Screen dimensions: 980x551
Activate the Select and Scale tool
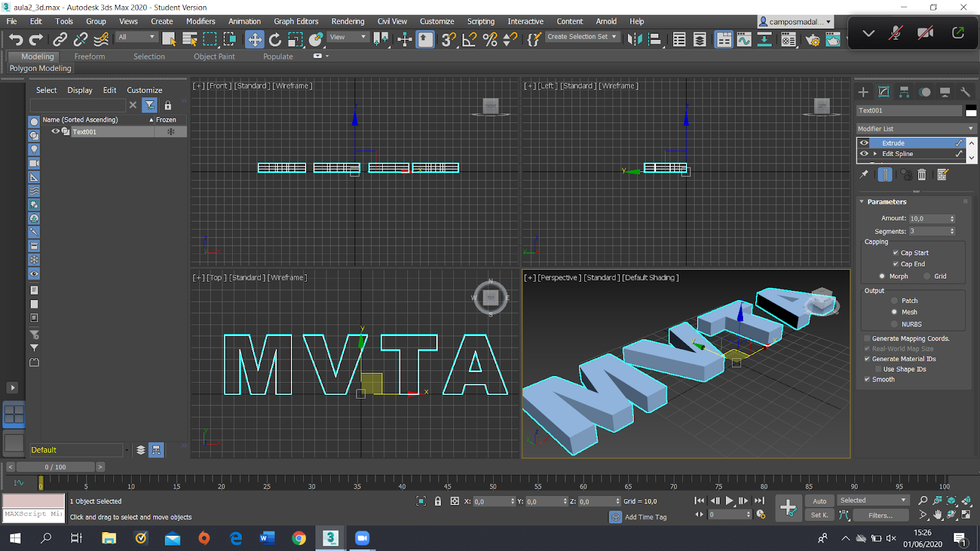coord(296,39)
